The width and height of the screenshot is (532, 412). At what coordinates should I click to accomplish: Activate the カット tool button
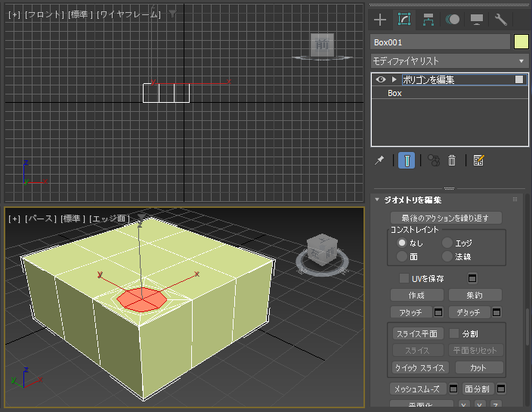click(479, 367)
